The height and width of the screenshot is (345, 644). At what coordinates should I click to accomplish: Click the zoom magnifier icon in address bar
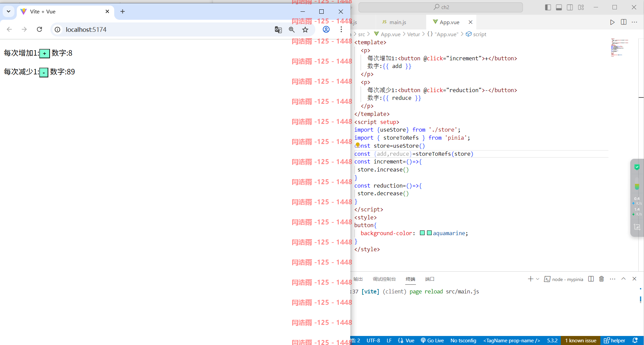pyautogui.click(x=292, y=29)
